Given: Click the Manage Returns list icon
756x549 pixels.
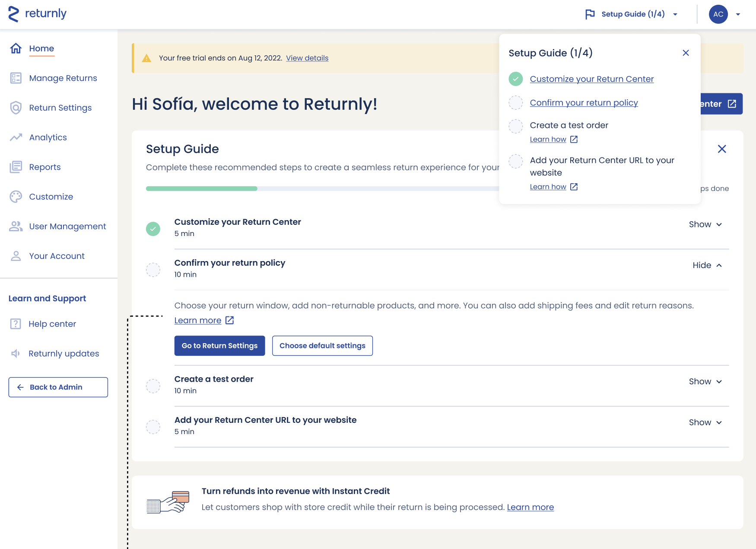Looking at the screenshot, I should [x=16, y=78].
